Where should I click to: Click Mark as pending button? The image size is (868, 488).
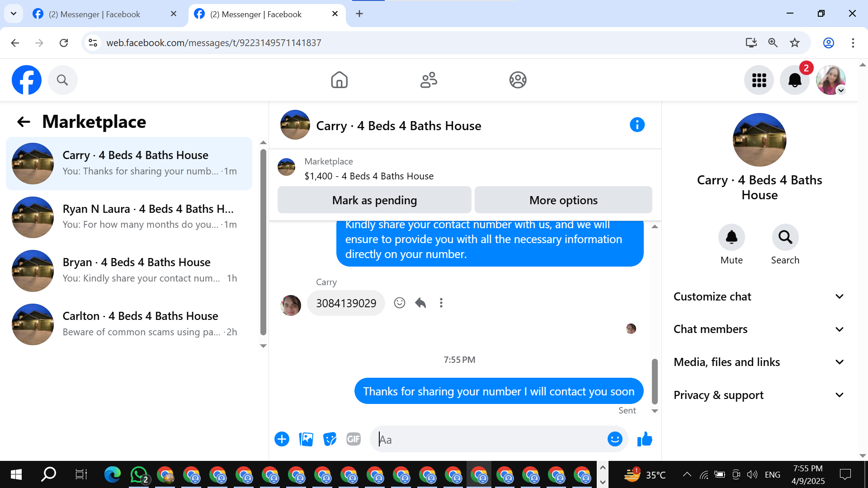click(x=374, y=200)
